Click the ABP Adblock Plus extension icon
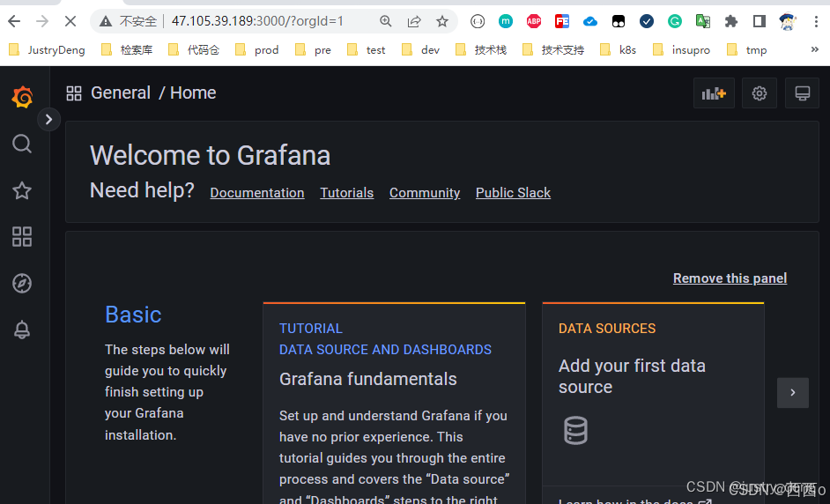This screenshot has height=504, width=830. pos(534,21)
